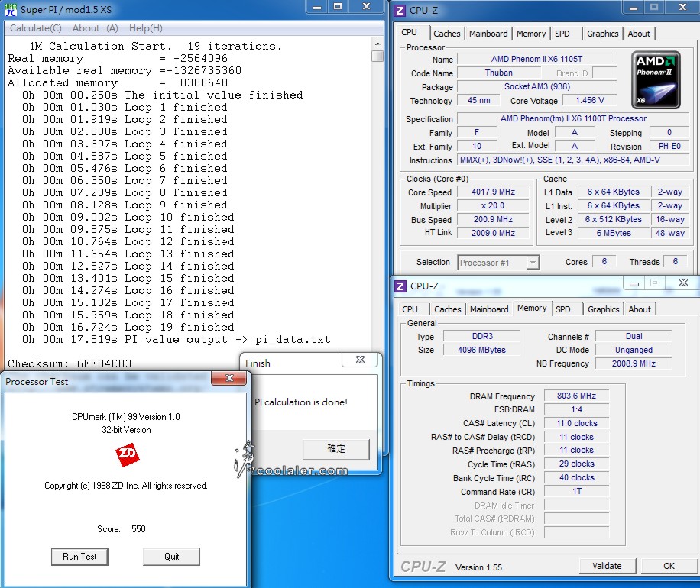Click the Core Voltage value 1.456 V
Image resolution: width=700 pixels, height=588 pixels.
point(590,101)
